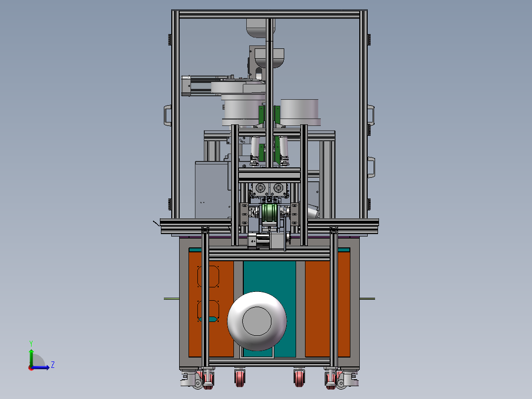Pick the door handle on the left frame post
This screenshot has width=532, height=399.
click(168, 116)
